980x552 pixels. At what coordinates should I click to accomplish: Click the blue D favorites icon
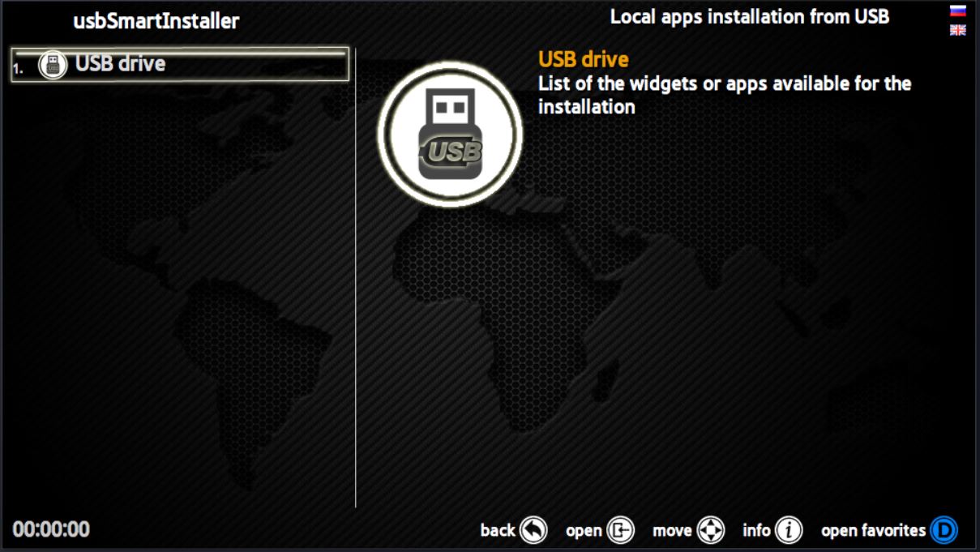coord(944,530)
